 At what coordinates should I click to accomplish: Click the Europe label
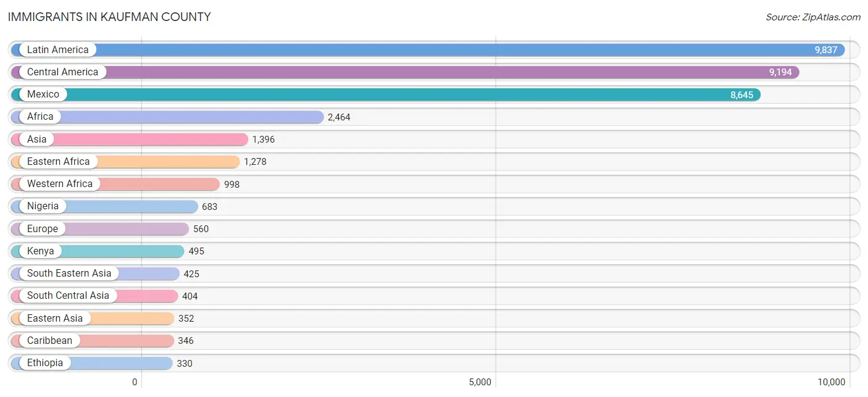pos(43,229)
